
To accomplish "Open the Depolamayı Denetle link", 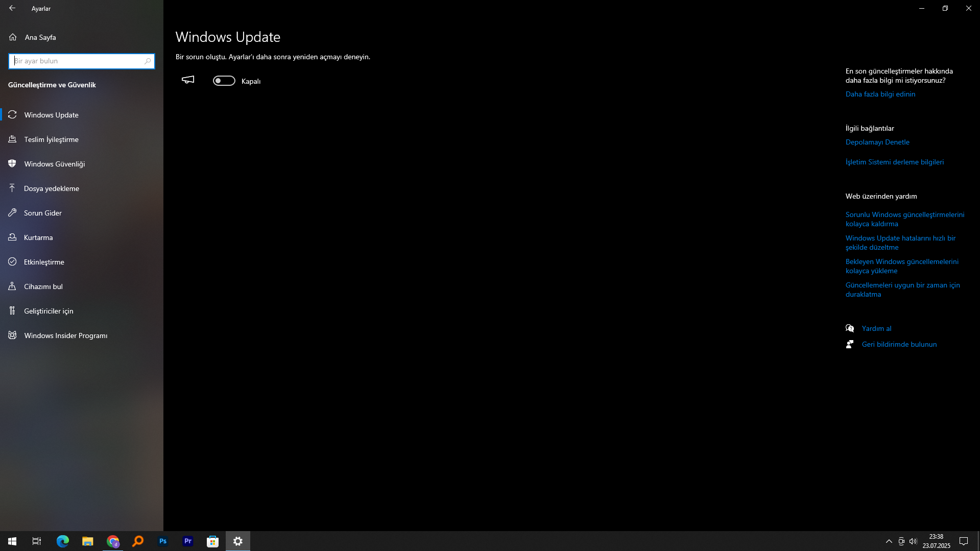I will [877, 142].
